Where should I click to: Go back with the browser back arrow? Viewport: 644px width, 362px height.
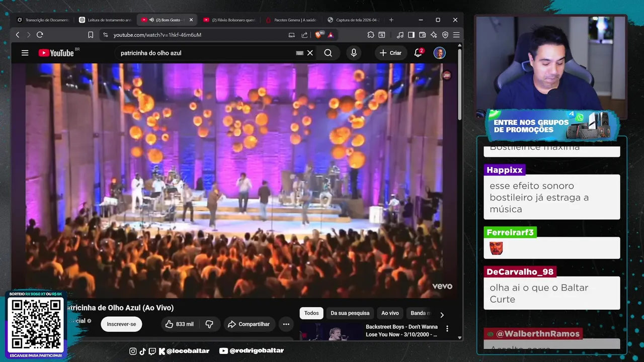(x=18, y=35)
